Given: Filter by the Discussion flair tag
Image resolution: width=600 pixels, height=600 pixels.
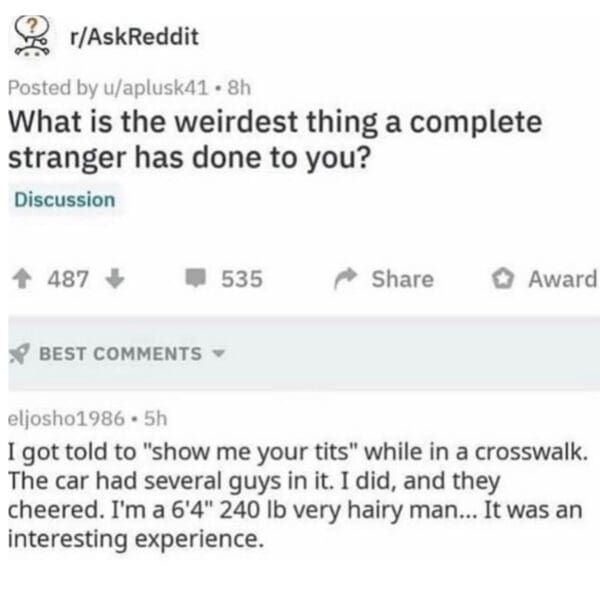Looking at the screenshot, I should coord(65,199).
